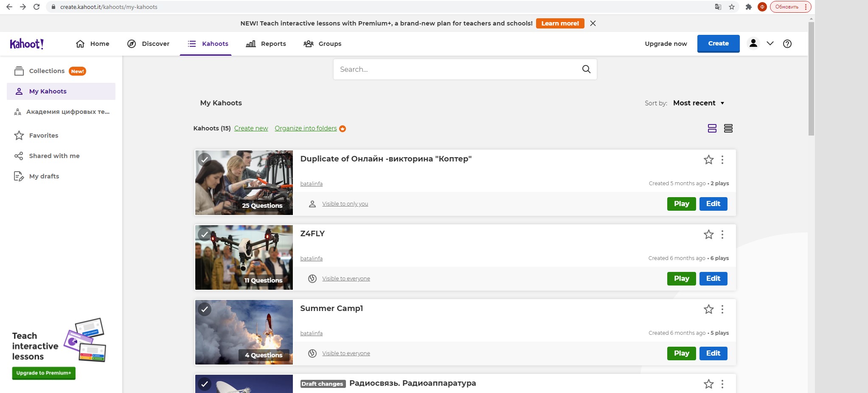Click the Create new link
This screenshot has width=868, height=393.
coord(251,128)
